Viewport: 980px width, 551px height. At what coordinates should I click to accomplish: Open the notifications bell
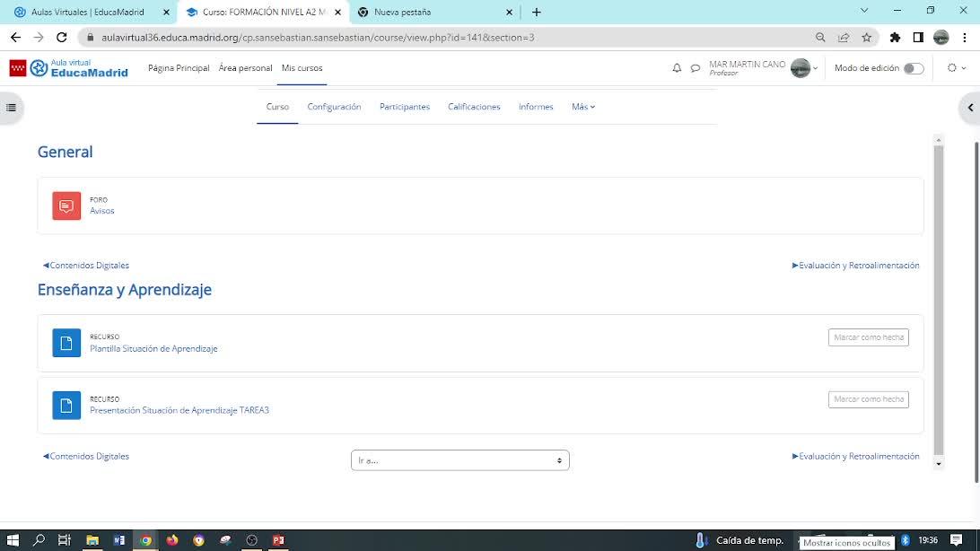(x=677, y=68)
